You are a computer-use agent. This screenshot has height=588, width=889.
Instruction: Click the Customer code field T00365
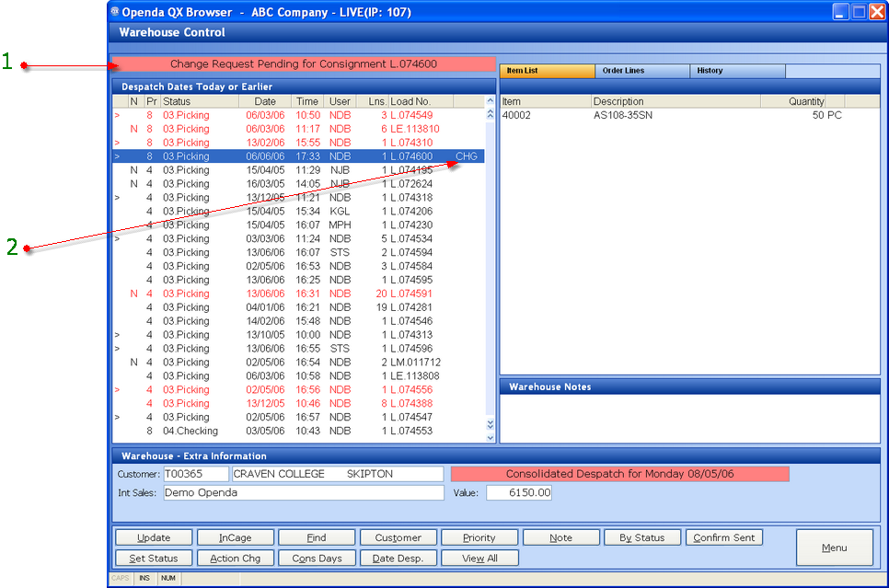click(x=196, y=474)
